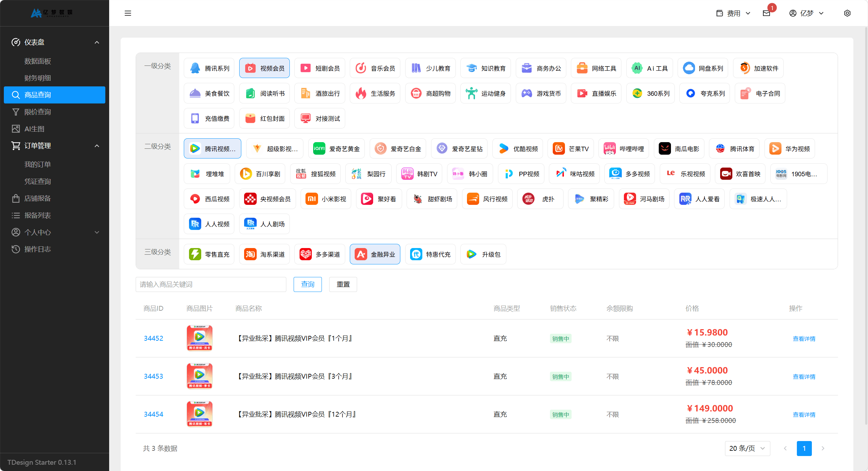Image resolution: width=868 pixels, height=471 pixels.
Task: Click the 亿梦数娱 logo
Action: coord(52,13)
